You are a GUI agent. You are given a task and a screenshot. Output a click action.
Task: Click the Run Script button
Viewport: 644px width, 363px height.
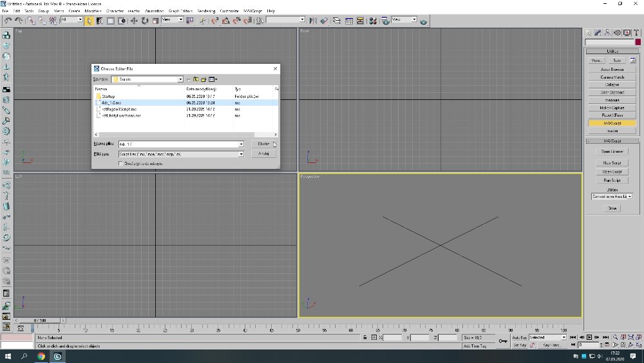pyautogui.click(x=612, y=181)
